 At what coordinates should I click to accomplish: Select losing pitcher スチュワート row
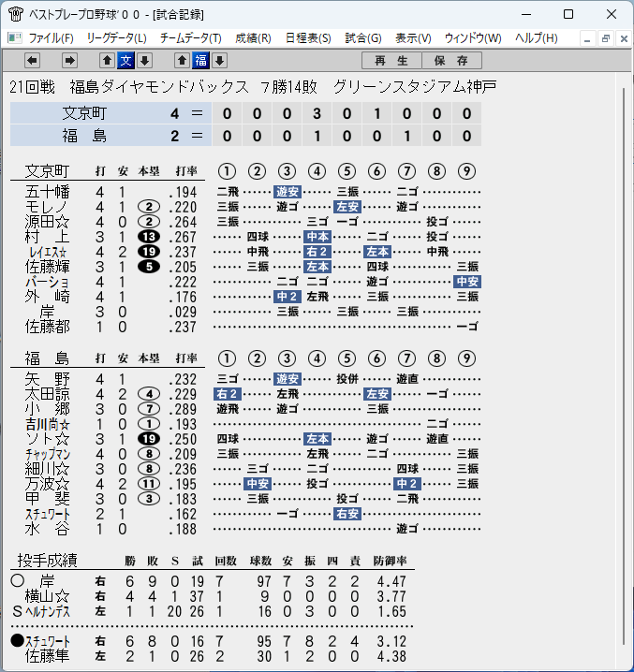213,641
